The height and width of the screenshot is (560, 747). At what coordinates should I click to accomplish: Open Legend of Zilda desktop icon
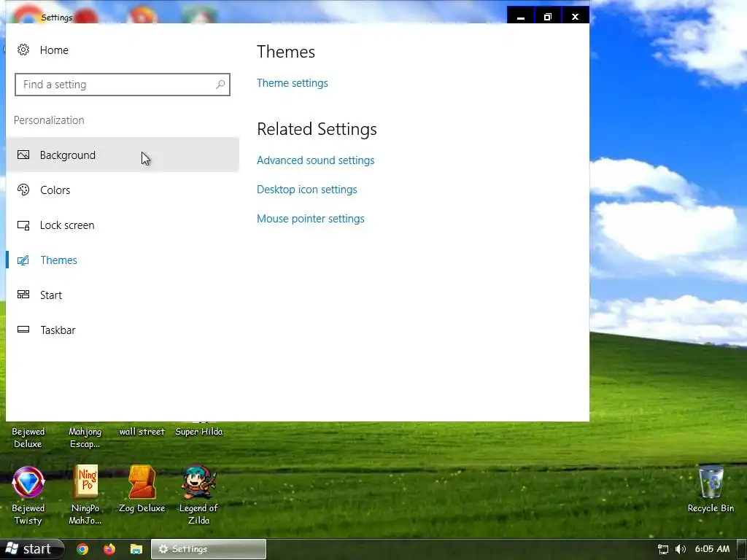(198, 483)
